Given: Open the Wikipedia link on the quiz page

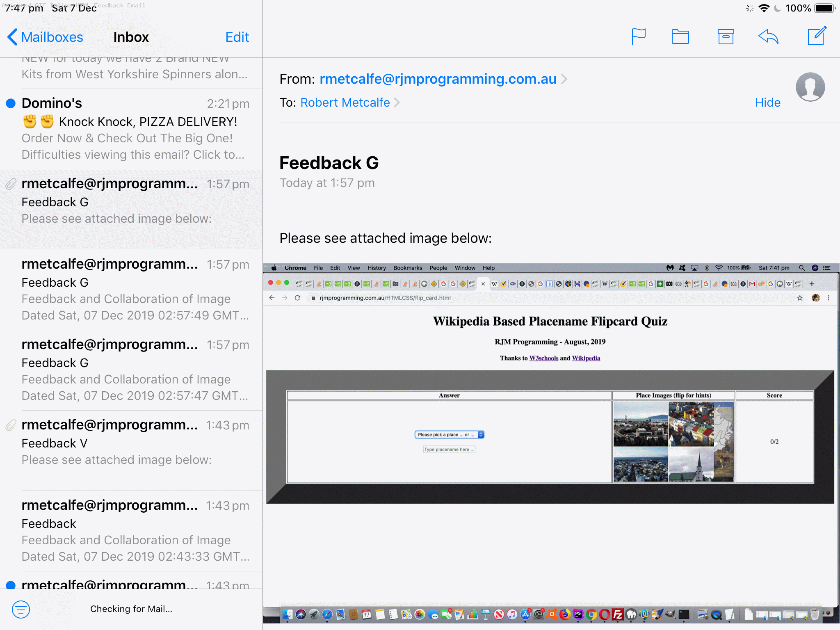Looking at the screenshot, I should (586, 358).
